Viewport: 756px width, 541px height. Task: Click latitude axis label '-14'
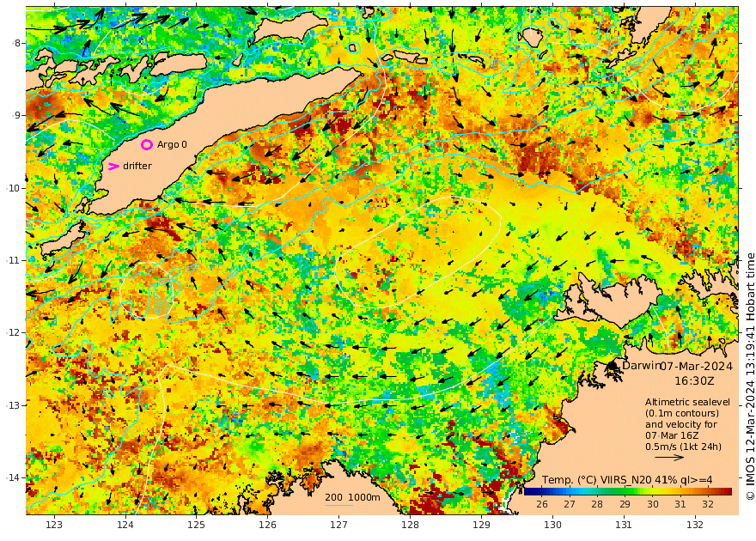pos(14,477)
